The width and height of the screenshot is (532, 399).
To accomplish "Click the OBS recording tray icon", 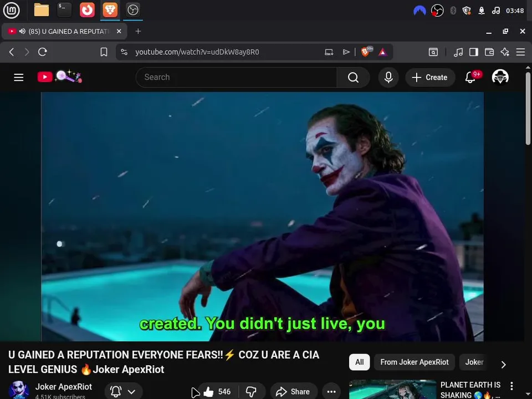I will point(437,11).
